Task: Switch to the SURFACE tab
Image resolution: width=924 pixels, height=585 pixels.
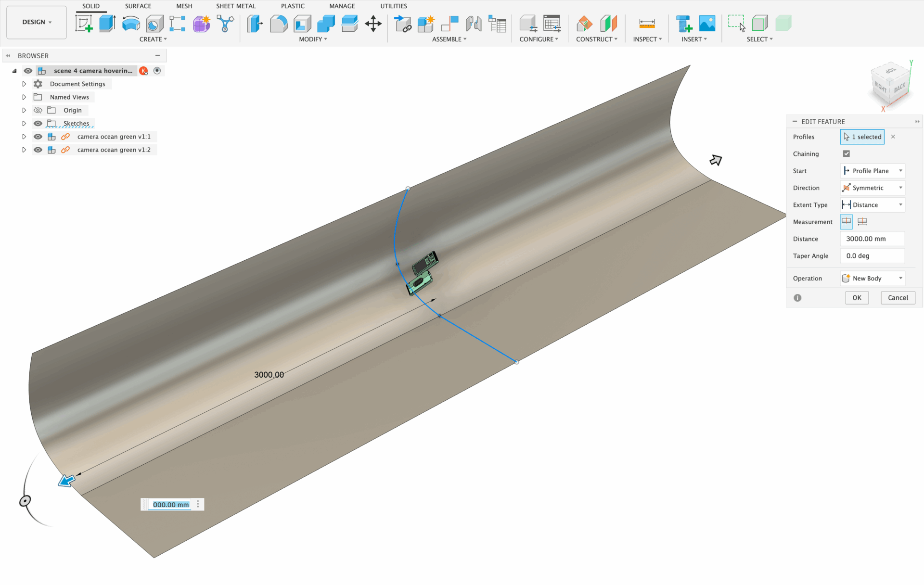Action: 138,6
